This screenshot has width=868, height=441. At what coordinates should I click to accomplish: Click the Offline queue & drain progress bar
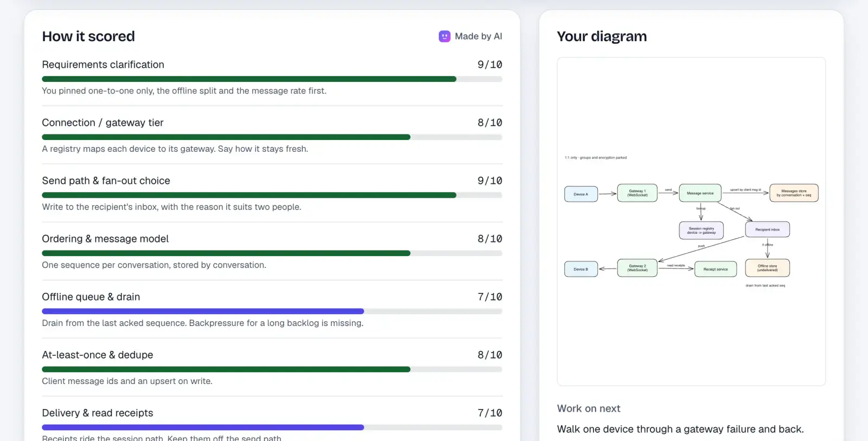pos(272,311)
